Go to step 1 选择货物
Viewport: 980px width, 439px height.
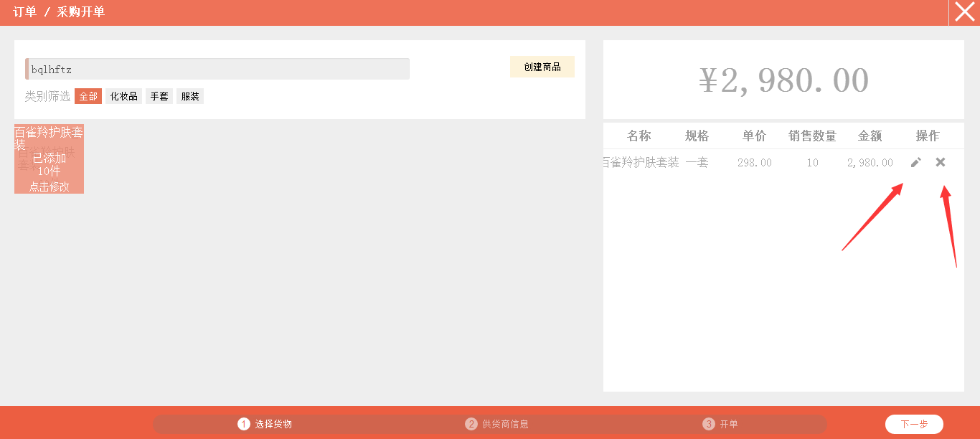[x=265, y=424]
